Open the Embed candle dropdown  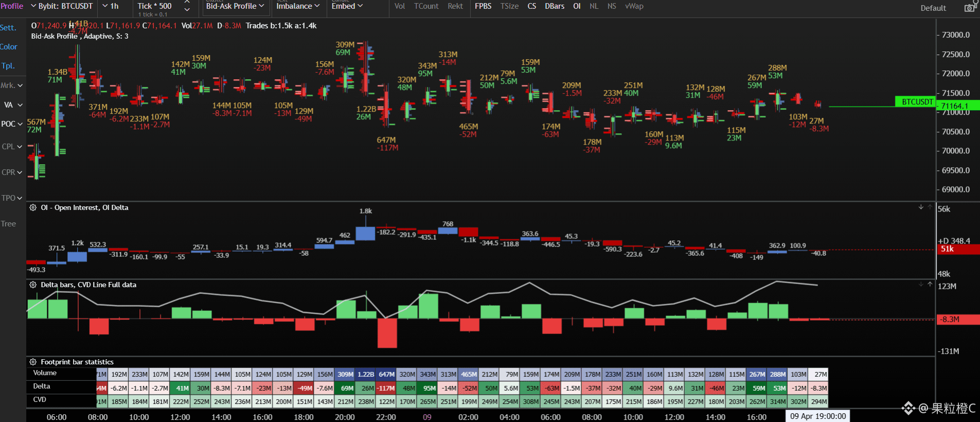pyautogui.click(x=347, y=6)
